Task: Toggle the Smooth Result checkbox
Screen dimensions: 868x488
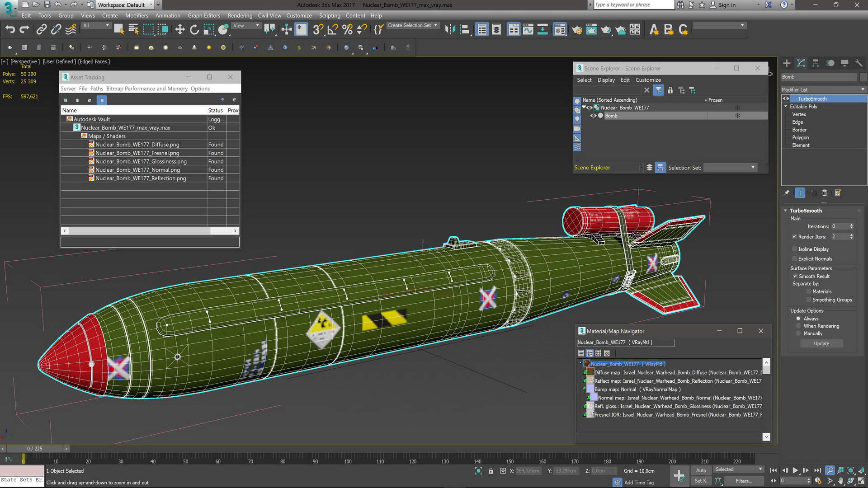Action: [795, 277]
